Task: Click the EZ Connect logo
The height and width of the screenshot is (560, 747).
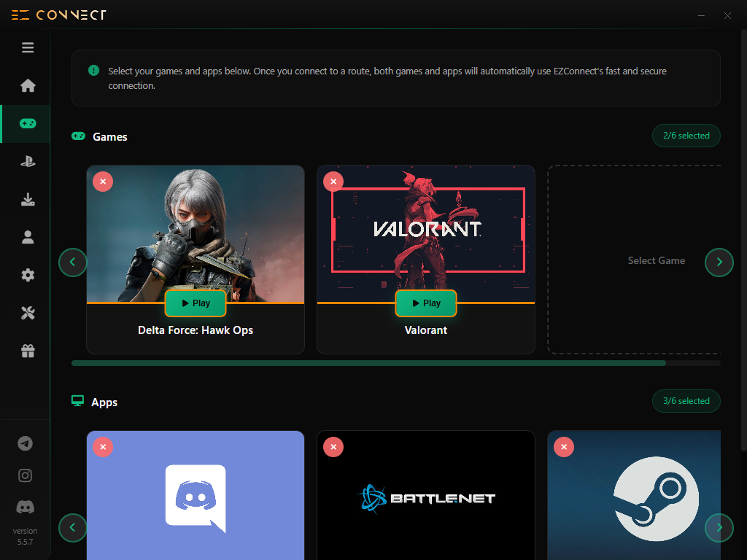Action: 58,15
